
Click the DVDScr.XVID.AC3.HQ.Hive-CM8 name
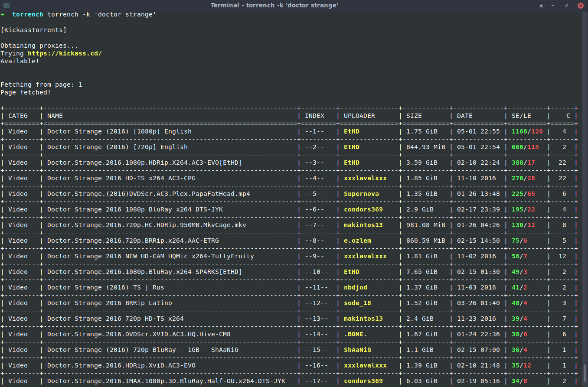[139, 334]
